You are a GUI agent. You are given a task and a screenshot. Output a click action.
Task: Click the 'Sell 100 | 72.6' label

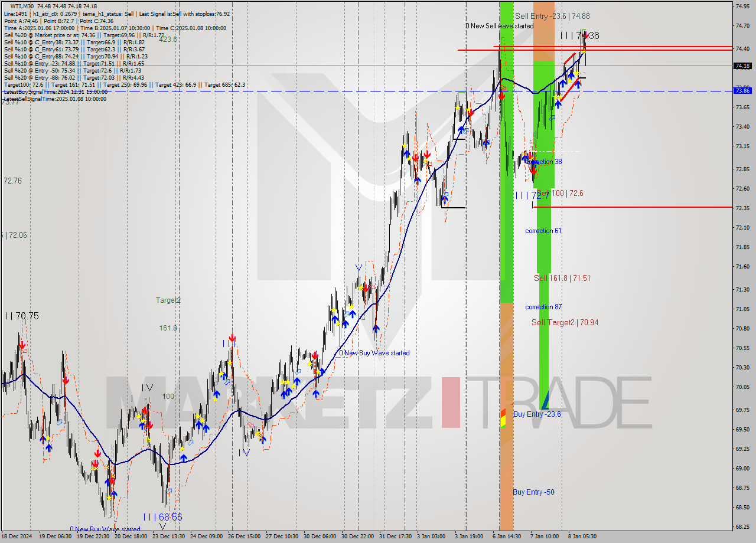point(560,193)
